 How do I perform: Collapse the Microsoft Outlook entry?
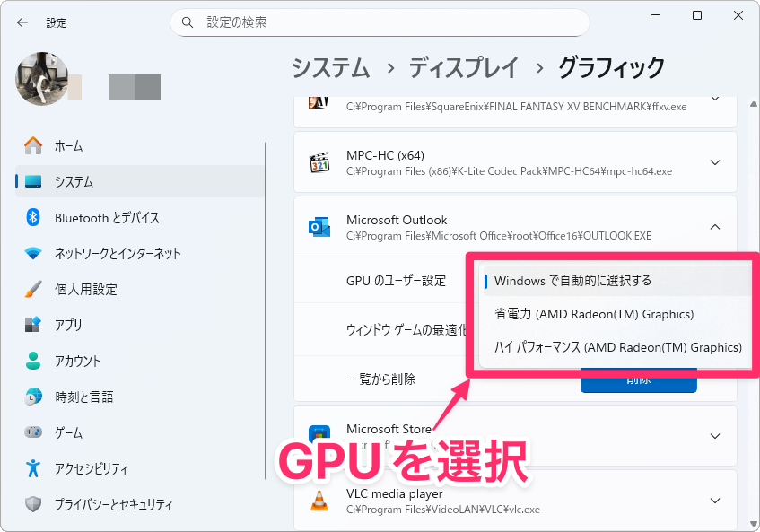[x=715, y=227]
